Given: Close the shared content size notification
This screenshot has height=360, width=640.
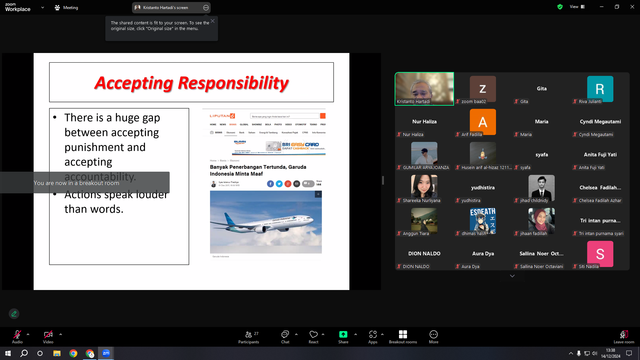Looking at the screenshot, I should pos(213,21).
